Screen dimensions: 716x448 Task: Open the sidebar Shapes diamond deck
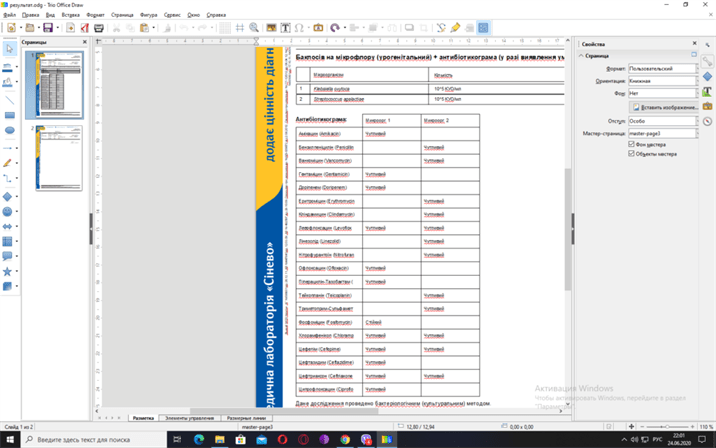[x=707, y=76]
